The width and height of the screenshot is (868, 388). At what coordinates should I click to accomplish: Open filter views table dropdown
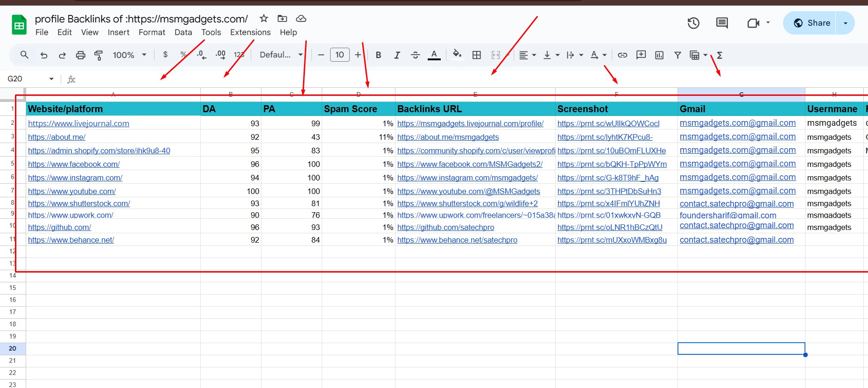[699, 55]
